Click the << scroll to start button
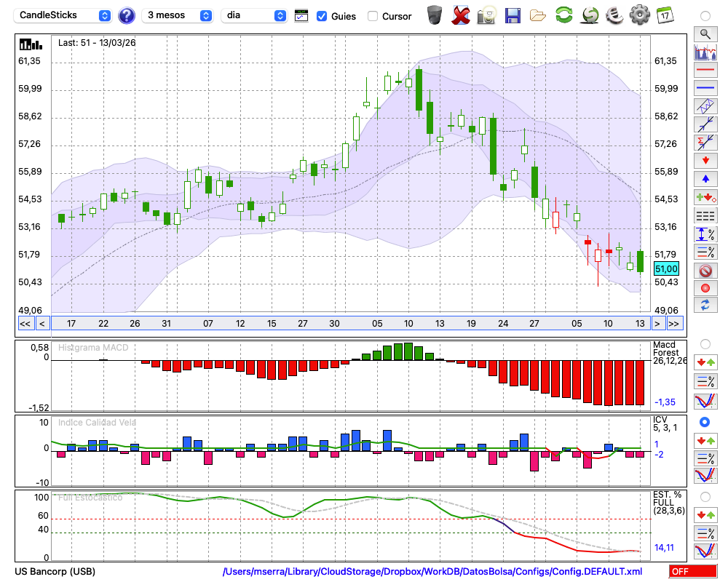The image size is (728, 582). pyautogui.click(x=25, y=324)
